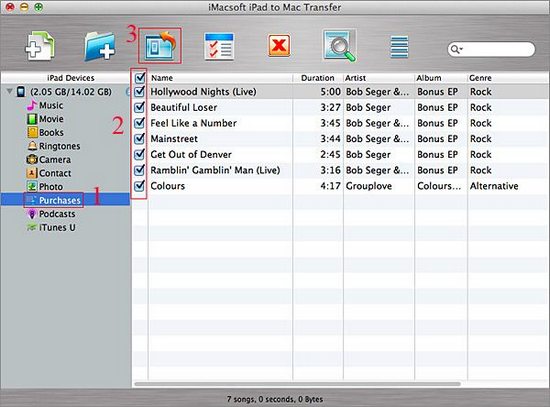Uncheck Ramblin' Gamblin' Man (Live) checkbox
The image size is (550, 407).
140,170
